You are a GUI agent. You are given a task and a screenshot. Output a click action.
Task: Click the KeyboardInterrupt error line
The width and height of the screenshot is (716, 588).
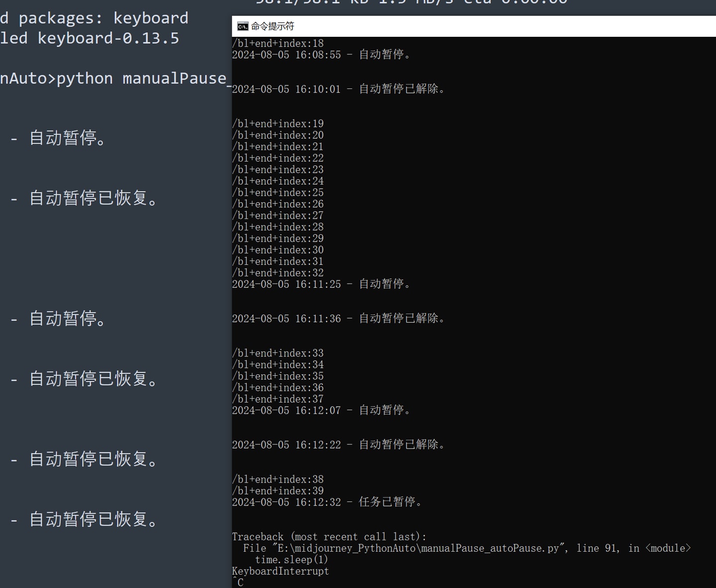pyautogui.click(x=280, y=572)
